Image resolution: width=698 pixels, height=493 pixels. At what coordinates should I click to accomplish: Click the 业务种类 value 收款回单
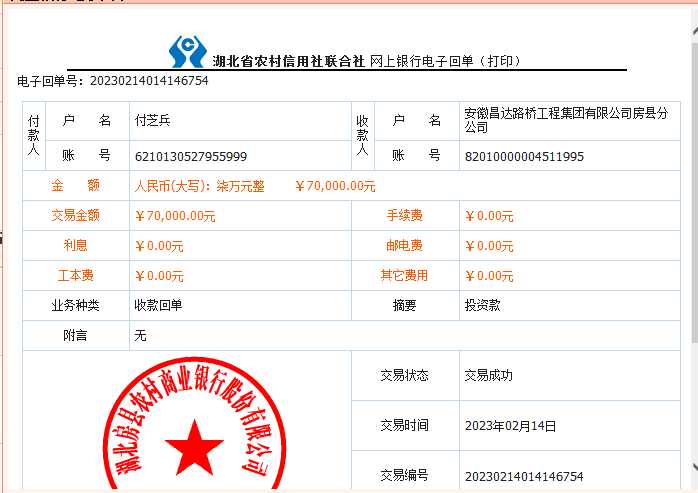(158, 306)
